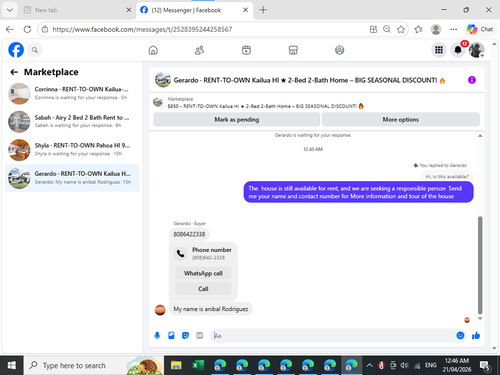The image size is (500, 375).
Task: Refresh the page with reload icon
Action: pyautogui.click(x=27, y=29)
